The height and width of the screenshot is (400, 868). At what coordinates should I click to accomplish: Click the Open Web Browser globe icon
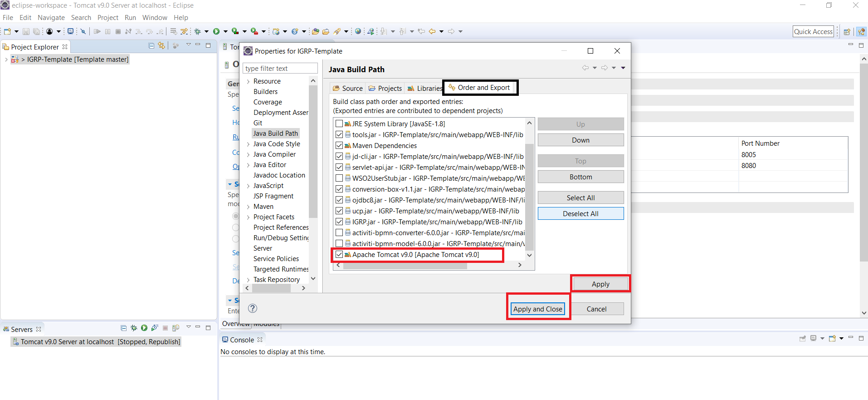(x=358, y=31)
